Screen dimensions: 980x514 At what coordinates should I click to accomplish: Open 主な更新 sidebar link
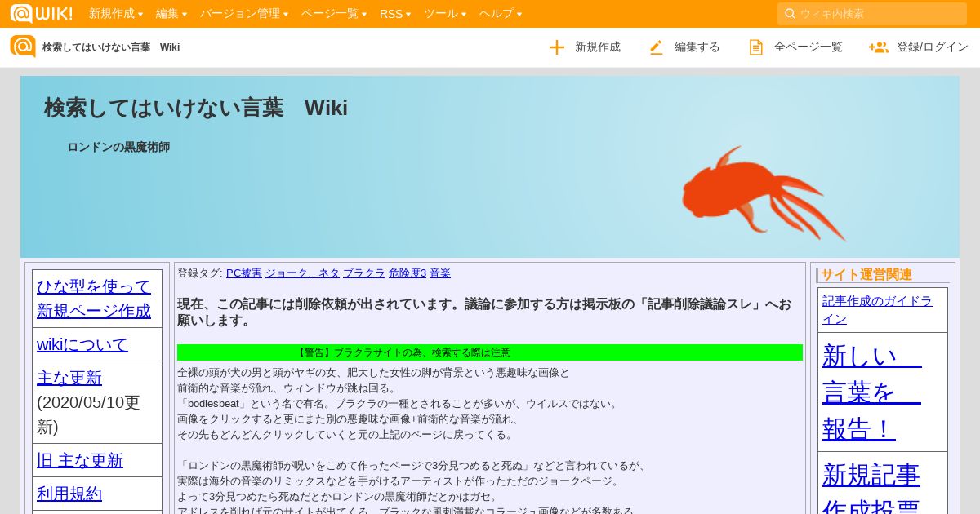tap(69, 378)
